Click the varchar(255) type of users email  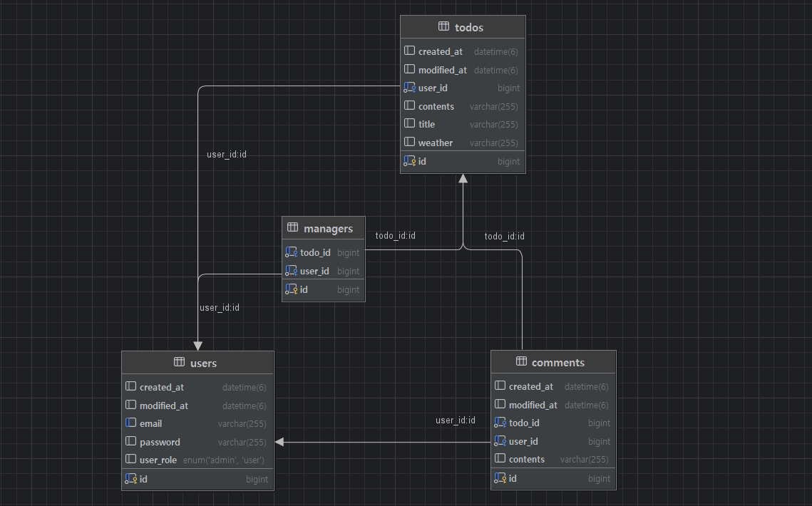pyautogui.click(x=242, y=423)
